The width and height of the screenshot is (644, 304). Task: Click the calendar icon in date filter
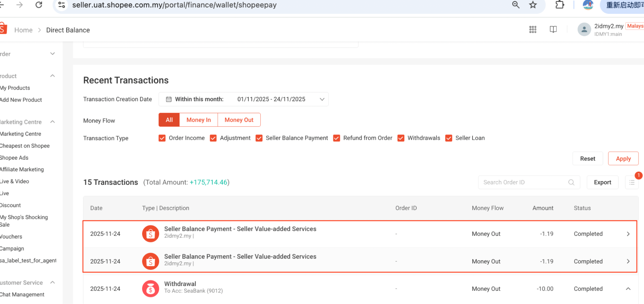pyautogui.click(x=168, y=99)
